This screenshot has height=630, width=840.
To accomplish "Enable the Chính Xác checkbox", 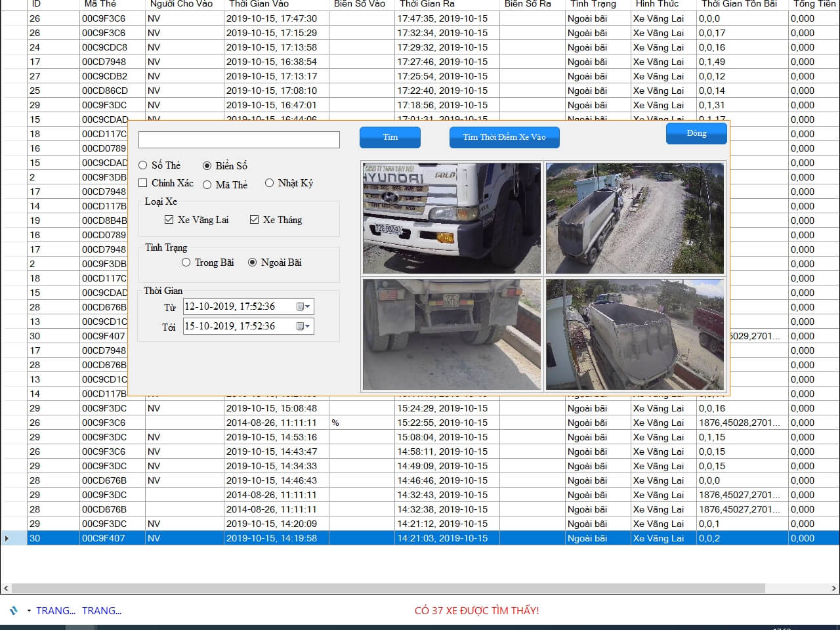I will 143,183.
